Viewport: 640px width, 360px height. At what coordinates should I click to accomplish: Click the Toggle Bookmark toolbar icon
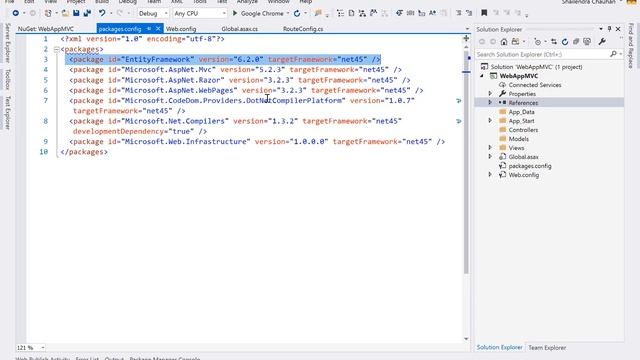(484, 13)
